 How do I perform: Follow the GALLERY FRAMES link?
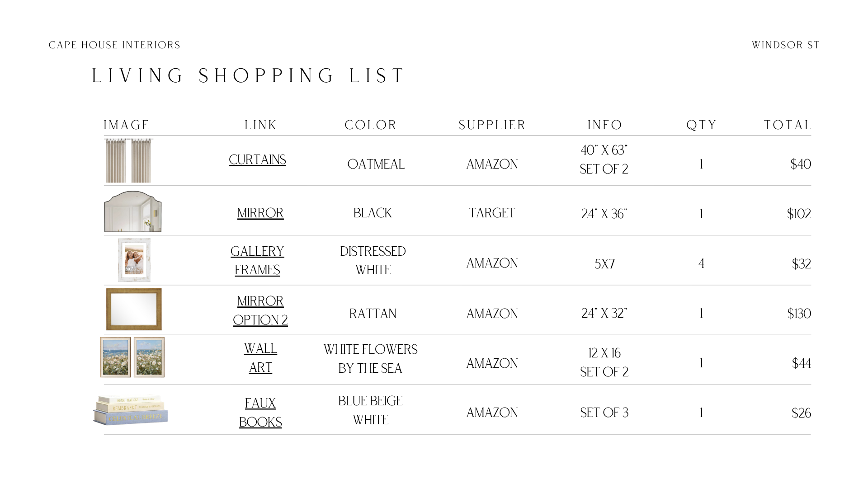tap(257, 261)
